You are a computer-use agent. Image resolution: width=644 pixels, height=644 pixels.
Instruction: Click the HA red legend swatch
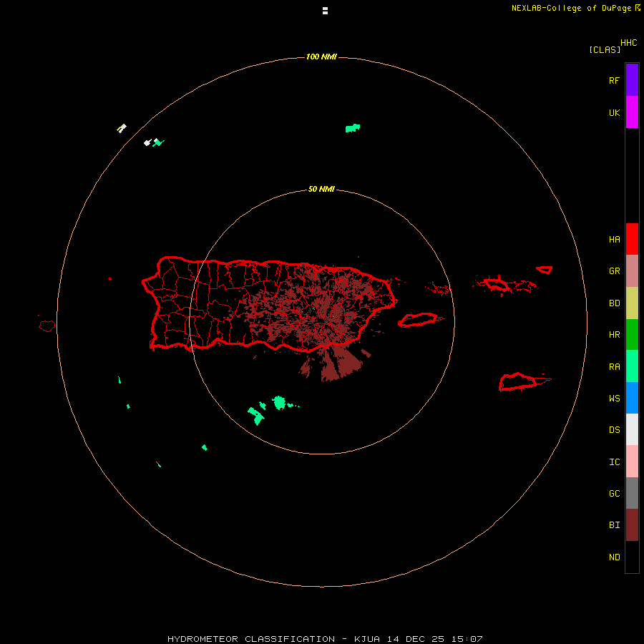tap(632, 239)
